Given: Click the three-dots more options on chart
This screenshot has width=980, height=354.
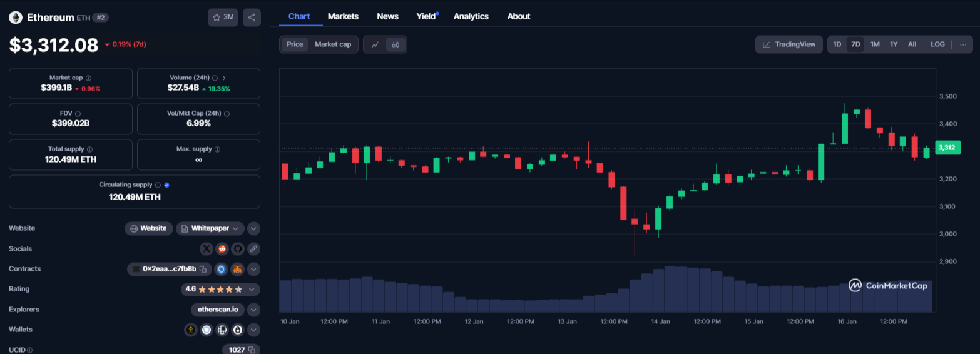Looking at the screenshot, I should pos(963,44).
